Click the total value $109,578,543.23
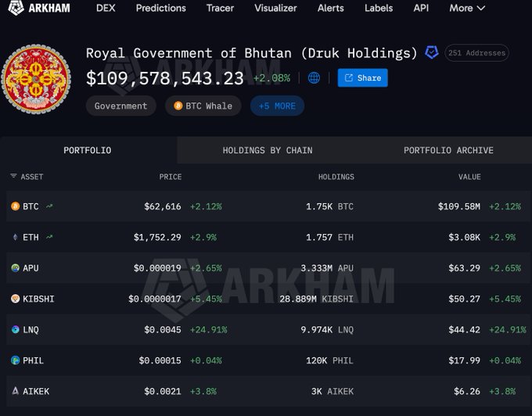Screen dimensions: 532x416 (165, 78)
